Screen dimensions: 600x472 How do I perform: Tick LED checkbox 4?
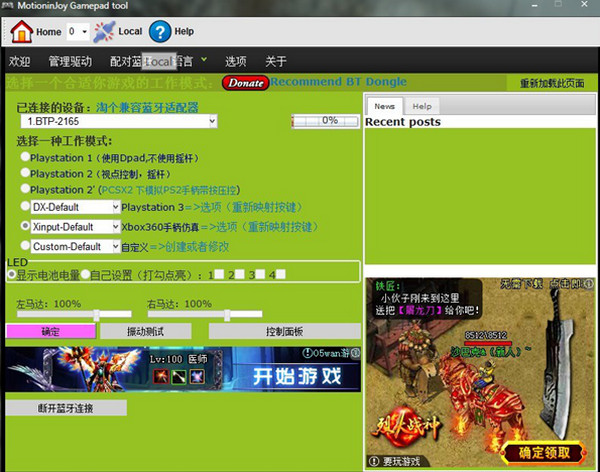[x=280, y=274]
